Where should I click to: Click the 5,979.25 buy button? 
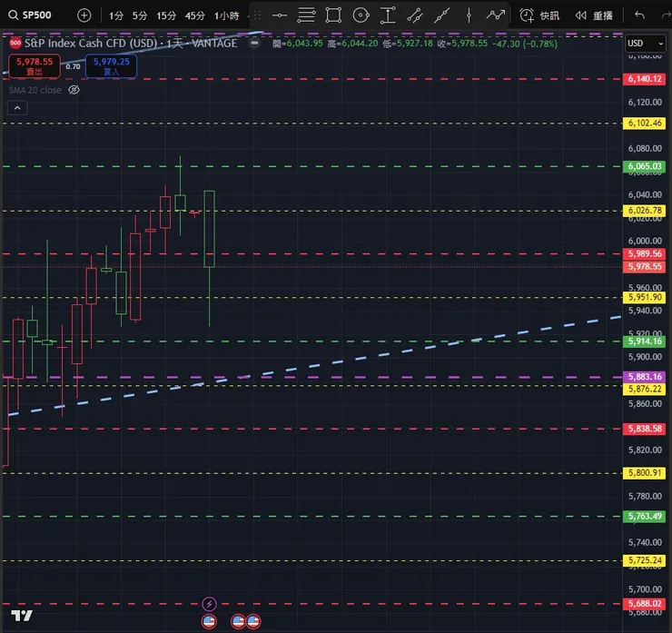(112, 66)
